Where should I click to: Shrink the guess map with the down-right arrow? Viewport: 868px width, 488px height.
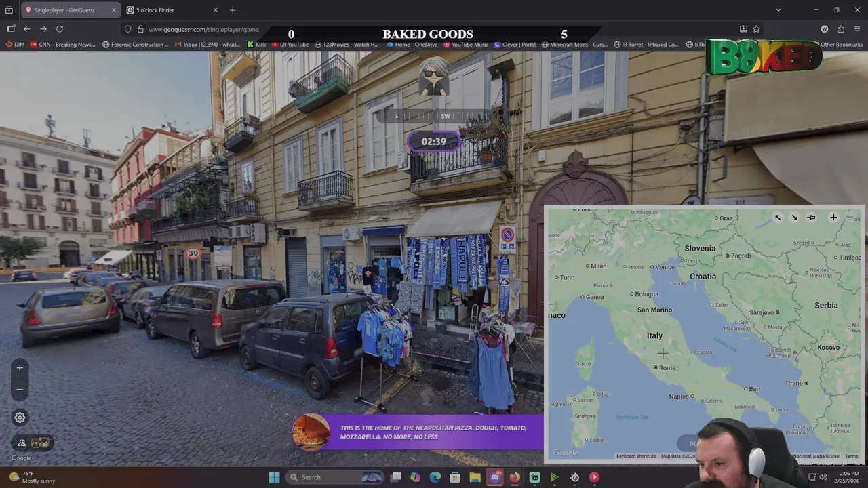tap(794, 218)
